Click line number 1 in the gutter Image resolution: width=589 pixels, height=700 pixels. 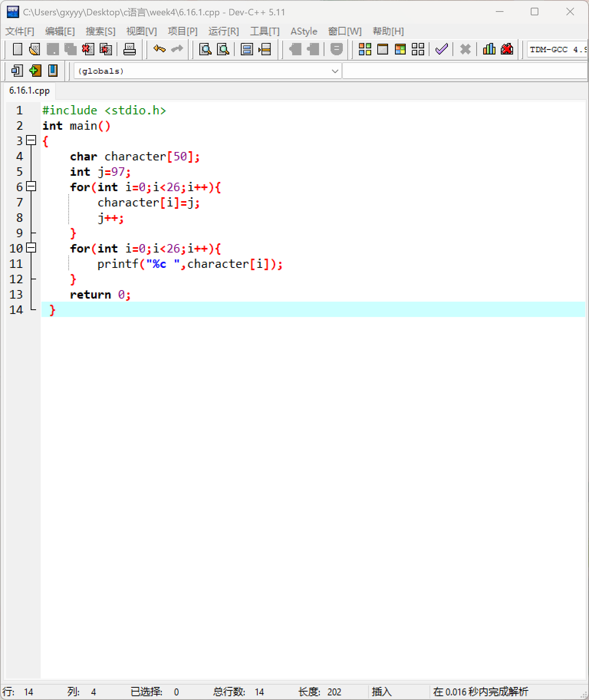click(20, 111)
